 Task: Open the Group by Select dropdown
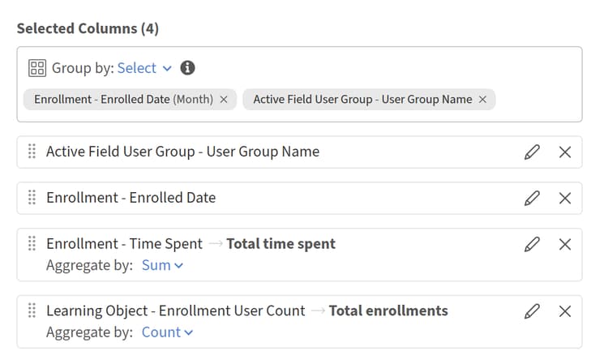point(144,68)
